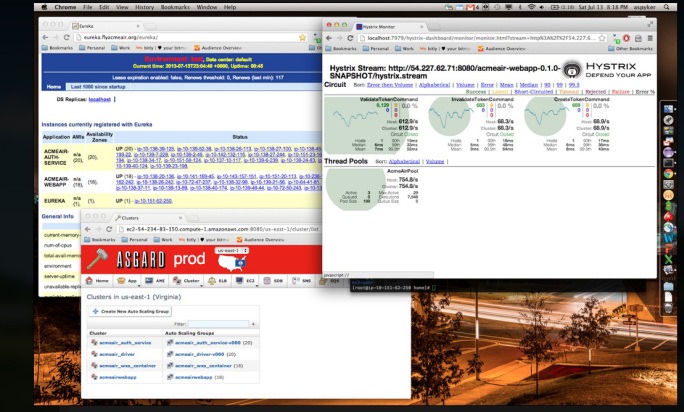Open the Audience Overview bookmark in Eureka window

pos(217,48)
